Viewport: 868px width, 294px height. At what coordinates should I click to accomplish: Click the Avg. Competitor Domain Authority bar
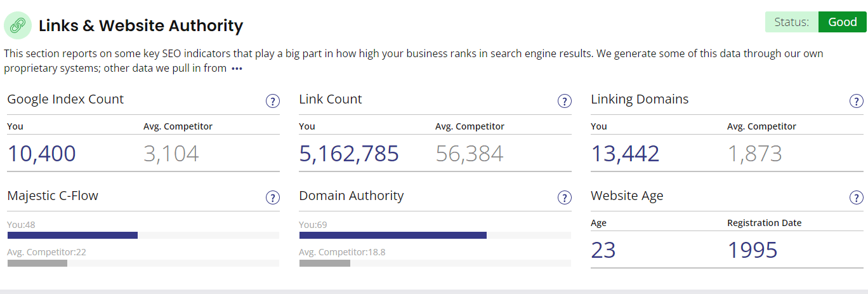(324, 263)
